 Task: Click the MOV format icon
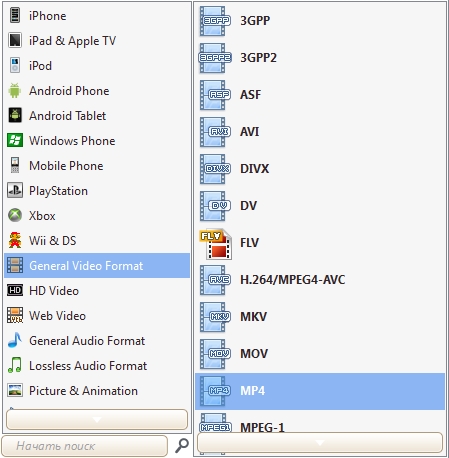click(215, 354)
